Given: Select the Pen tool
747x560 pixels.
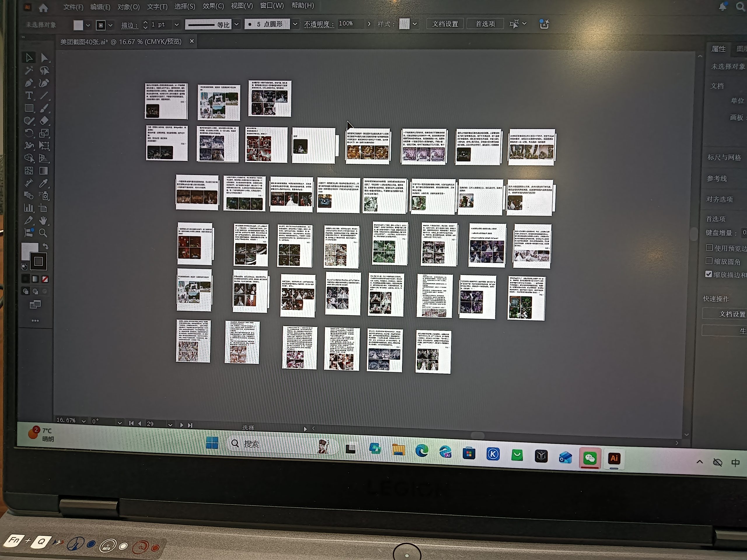Looking at the screenshot, I should coord(29,83).
